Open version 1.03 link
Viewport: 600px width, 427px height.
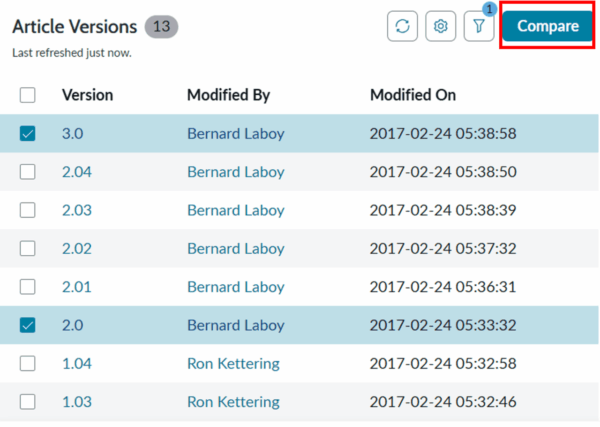[76, 402]
